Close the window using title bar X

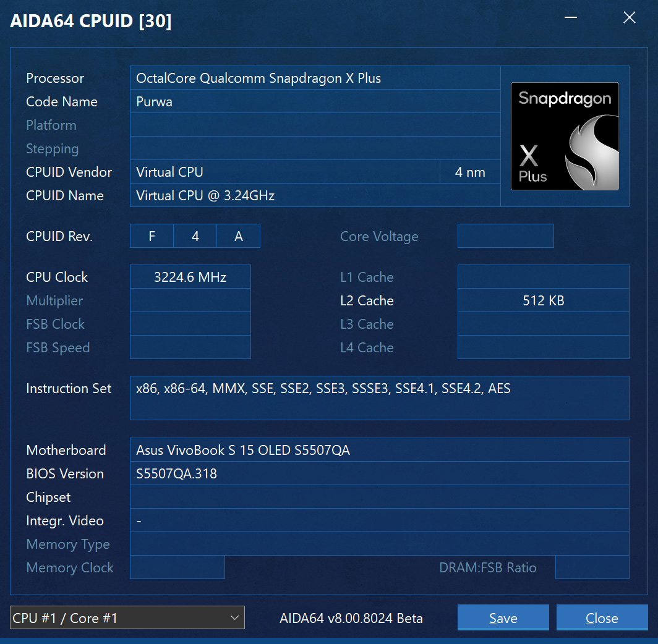point(629,18)
